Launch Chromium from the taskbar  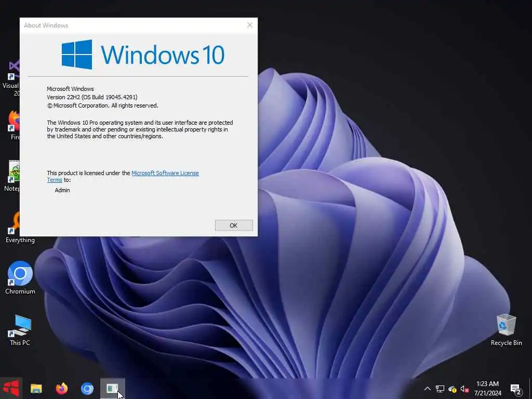[x=87, y=388]
